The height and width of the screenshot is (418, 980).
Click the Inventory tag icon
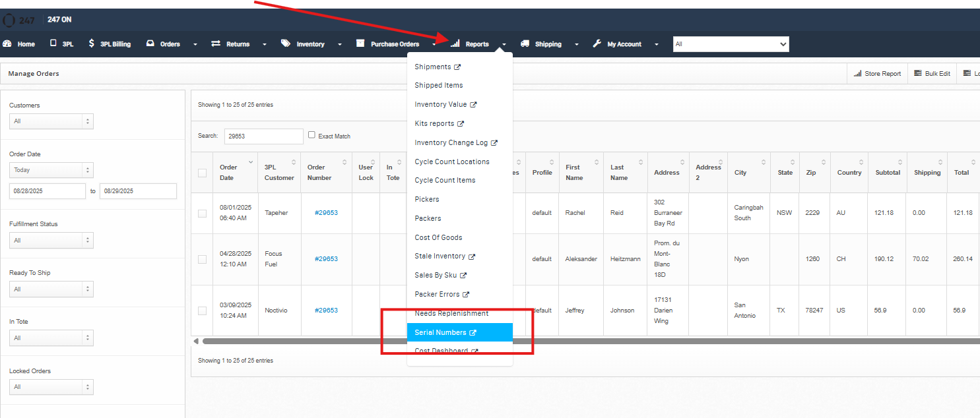tap(285, 44)
